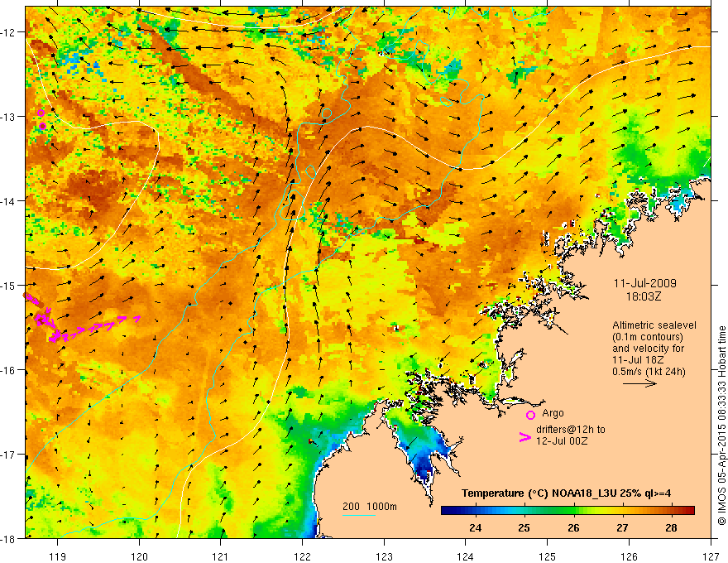Click the longitude axis label 121
The height and width of the screenshot is (563, 728).
coord(221,556)
